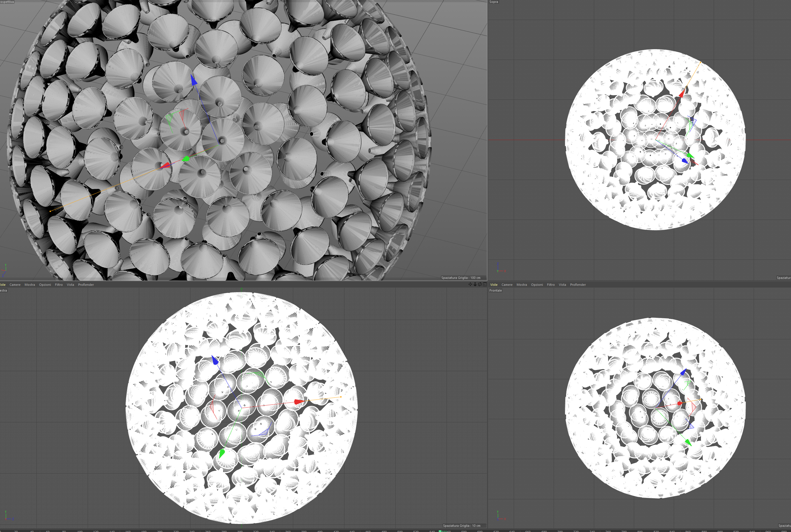Viewport: 791px width, 532px height.
Task: Click green axis arrow in Frontale view
Action: pyautogui.click(x=688, y=442)
